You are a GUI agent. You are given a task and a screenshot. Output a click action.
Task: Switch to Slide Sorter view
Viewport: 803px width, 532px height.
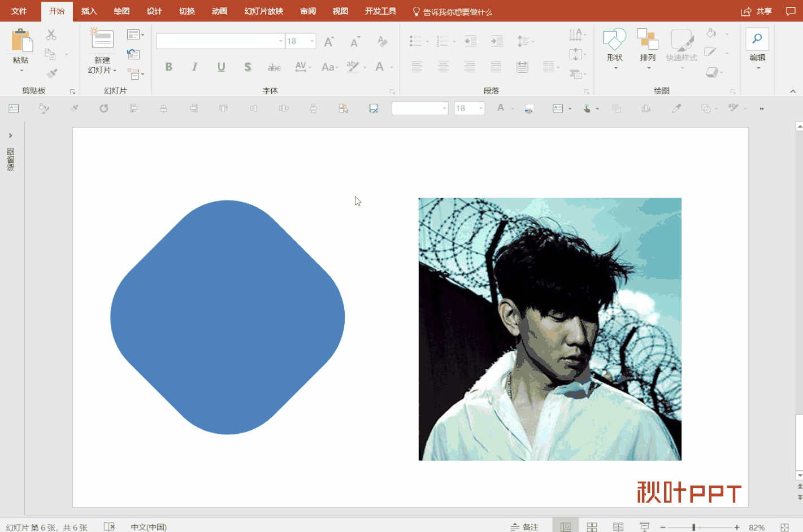click(592, 527)
